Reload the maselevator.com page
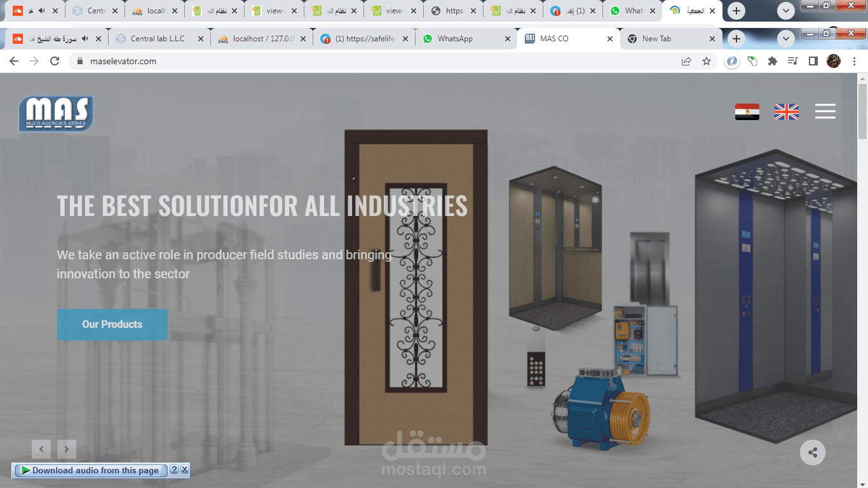Screen dimensions: 868x488 pyautogui.click(x=55, y=61)
